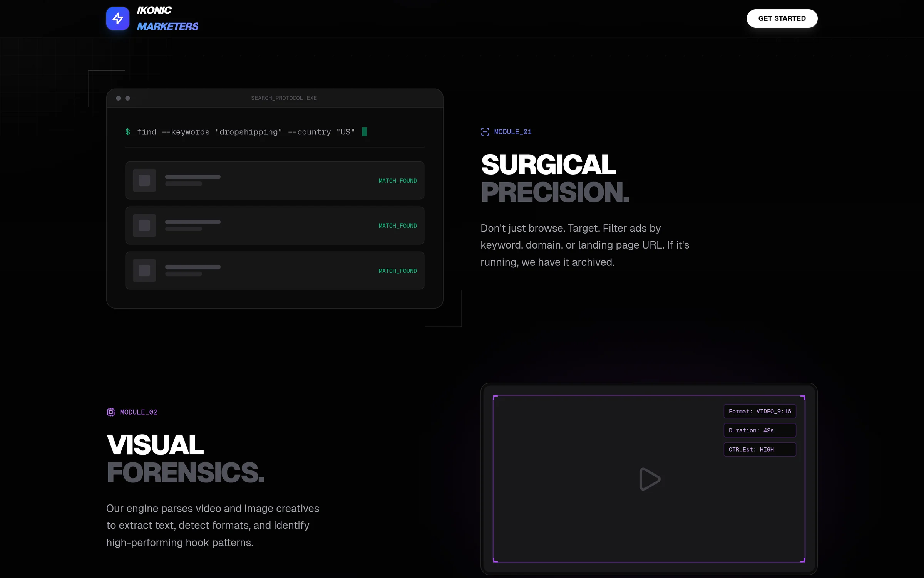The image size is (924, 578).
Task: Click the GET STARTED button
Action: tap(782, 18)
